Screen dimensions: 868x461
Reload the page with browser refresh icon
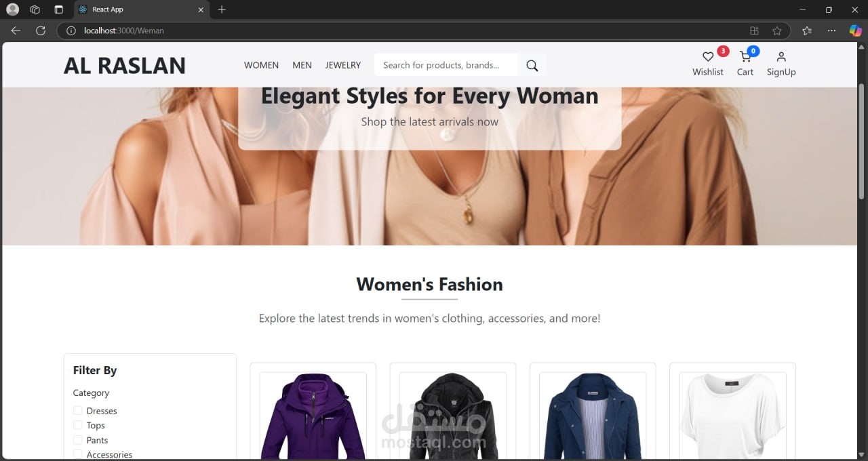(x=41, y=31)
